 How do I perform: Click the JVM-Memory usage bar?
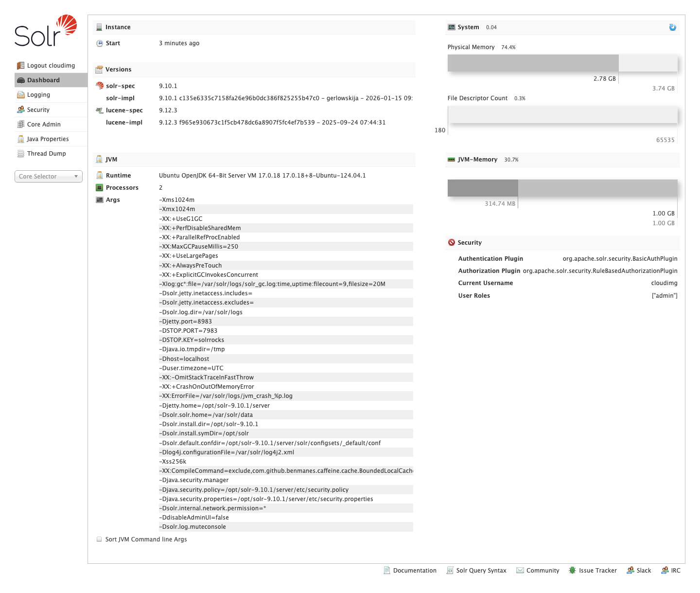pyautogui.click(x=562, y=188)
